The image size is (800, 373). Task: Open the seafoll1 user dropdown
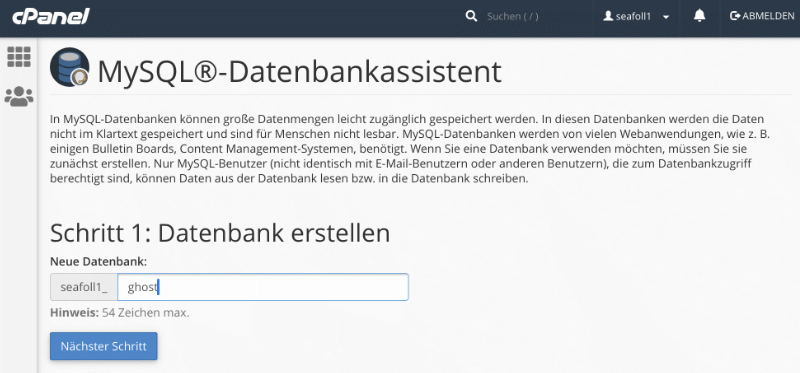(636, 16)
